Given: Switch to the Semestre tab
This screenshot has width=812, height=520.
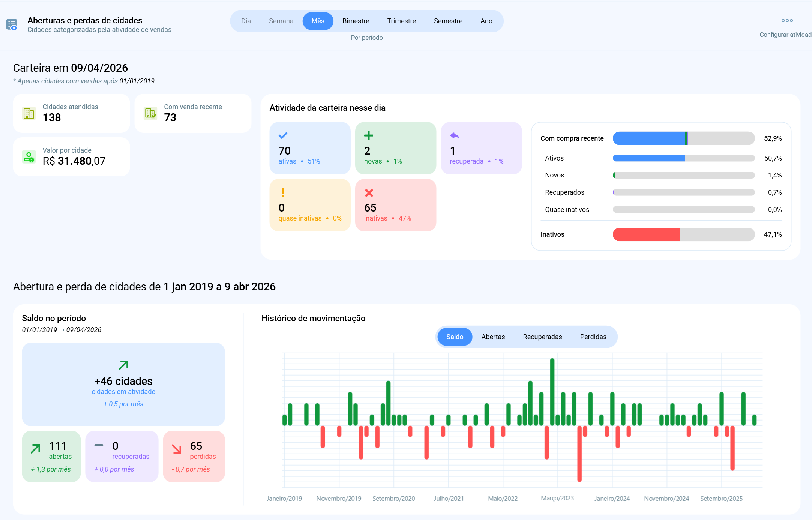Looking at the screenshot, I should point(448,21).
